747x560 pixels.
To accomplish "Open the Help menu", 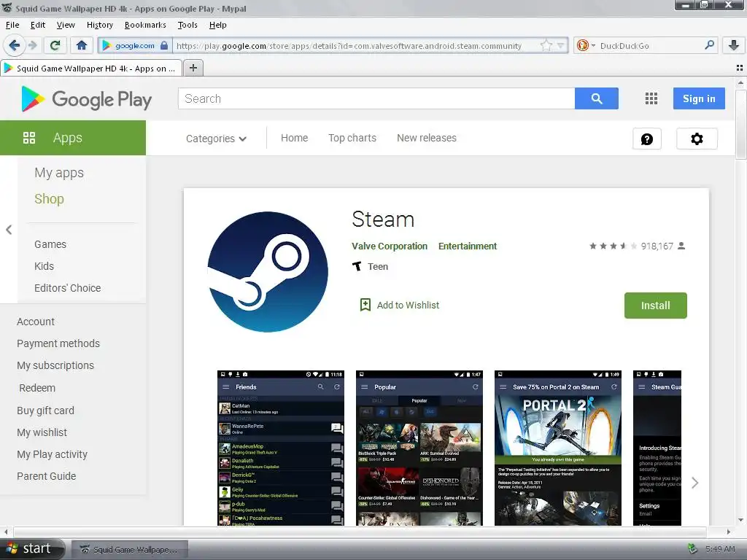I will click(217, 25).
